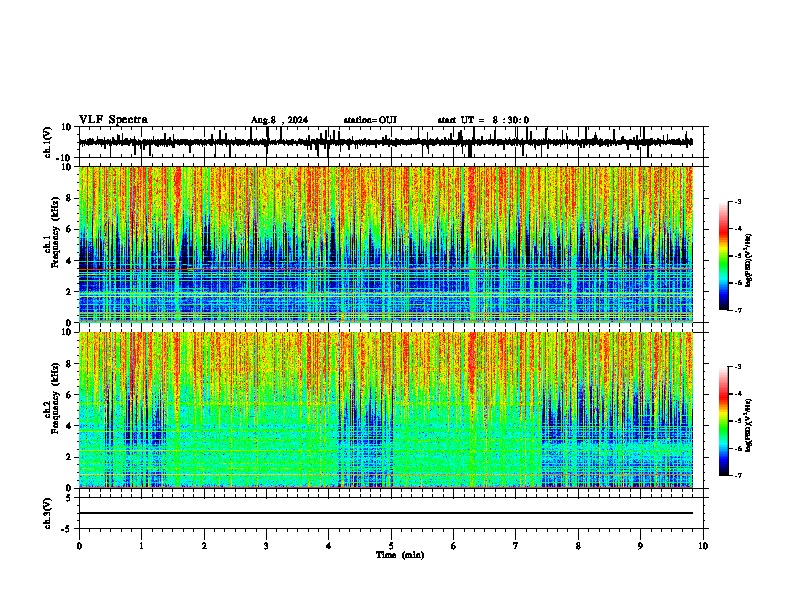This screenshot has height=612, width=792.
Task: Select the "start UT = 8 :30: 0" text
Action: pyautogui.click(x=483, y=120)
